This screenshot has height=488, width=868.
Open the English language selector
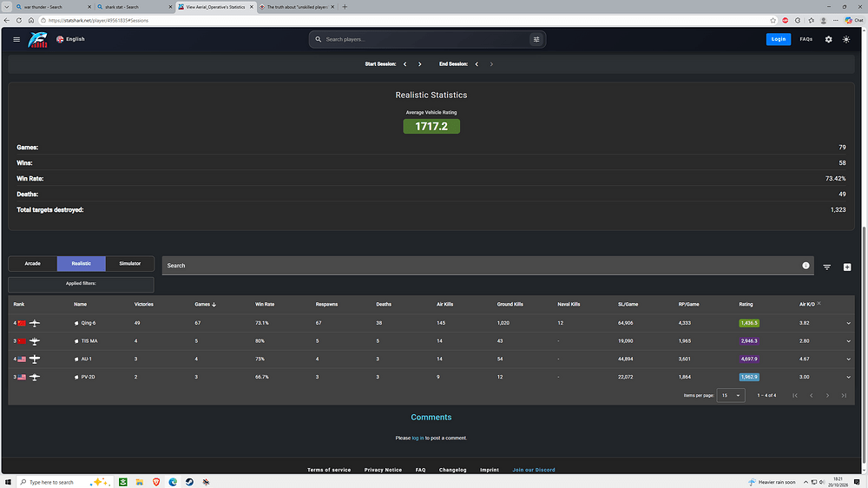[70, 39]
